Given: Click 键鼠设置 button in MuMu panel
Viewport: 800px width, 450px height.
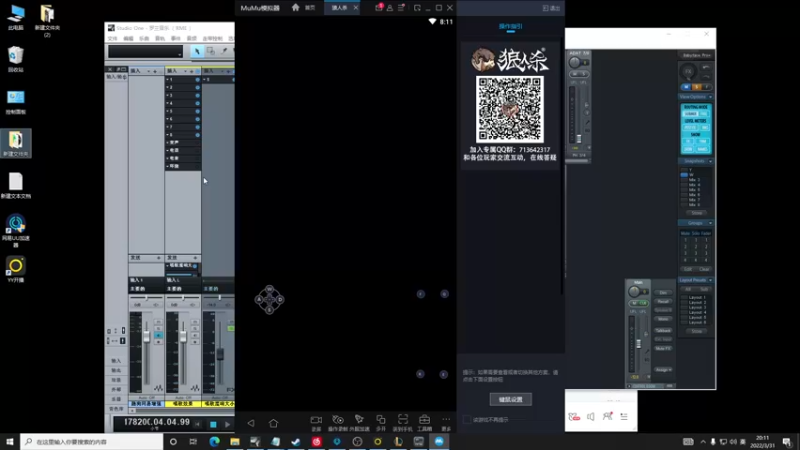Looking at the screenshot, I should click(x=511, y=399).
